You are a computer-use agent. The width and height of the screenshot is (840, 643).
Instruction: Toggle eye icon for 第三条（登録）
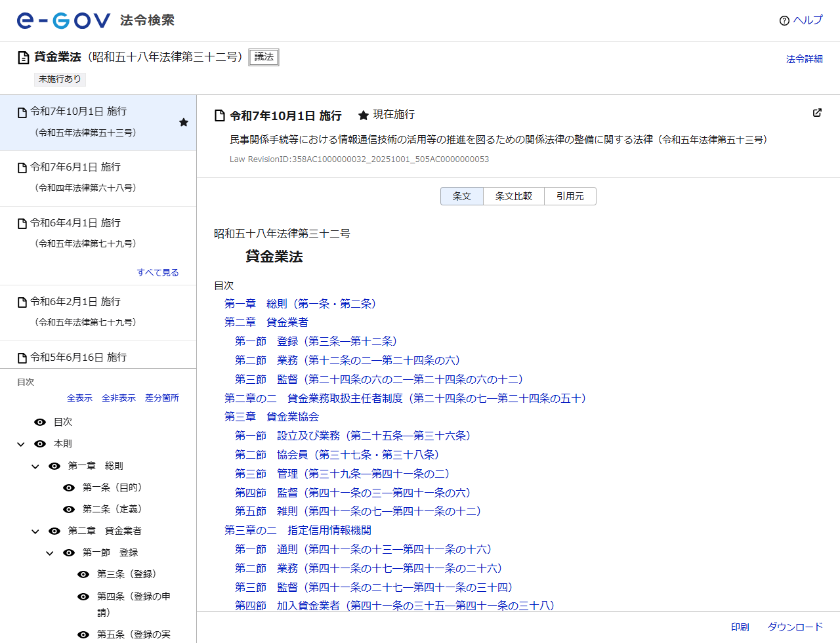83,575
